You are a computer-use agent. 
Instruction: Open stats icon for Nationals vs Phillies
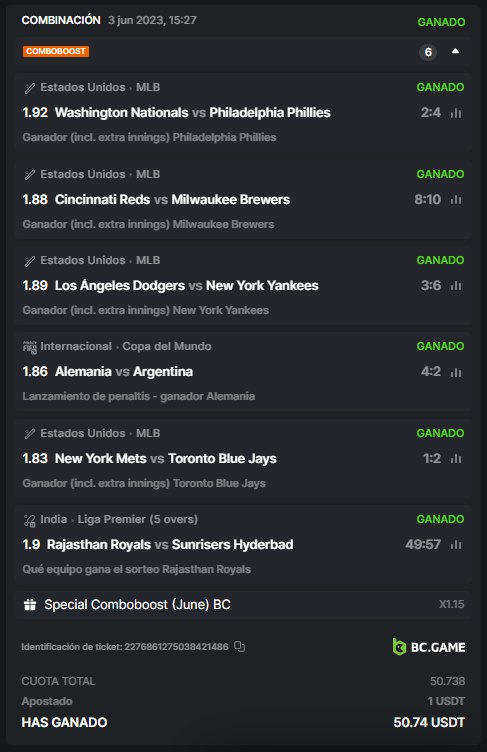pos(456,113)
